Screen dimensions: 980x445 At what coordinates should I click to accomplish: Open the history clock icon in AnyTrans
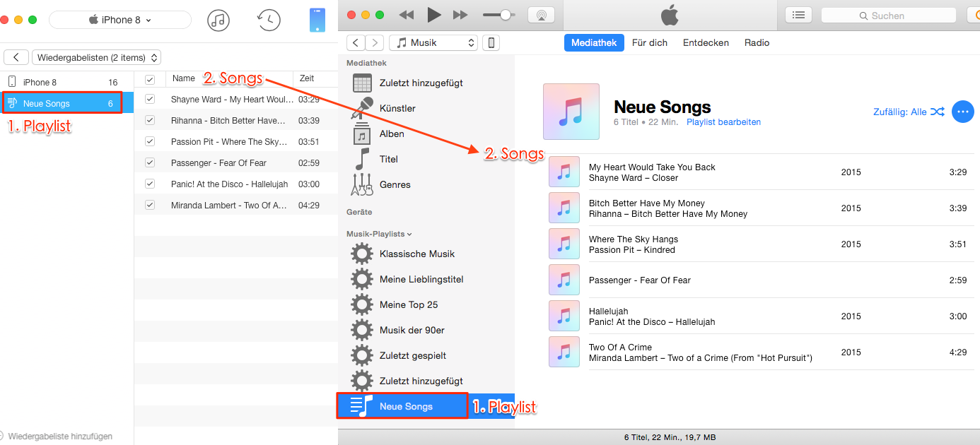(269, 20)
